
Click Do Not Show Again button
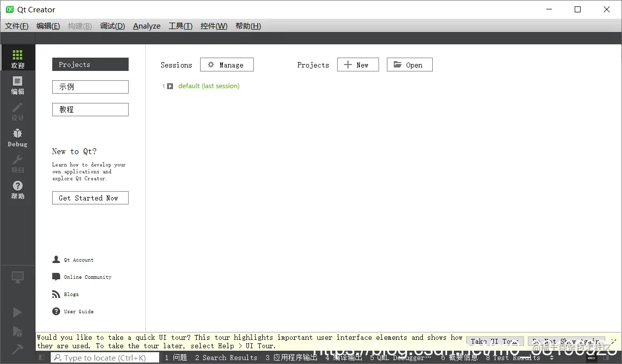tap(566, 341)
